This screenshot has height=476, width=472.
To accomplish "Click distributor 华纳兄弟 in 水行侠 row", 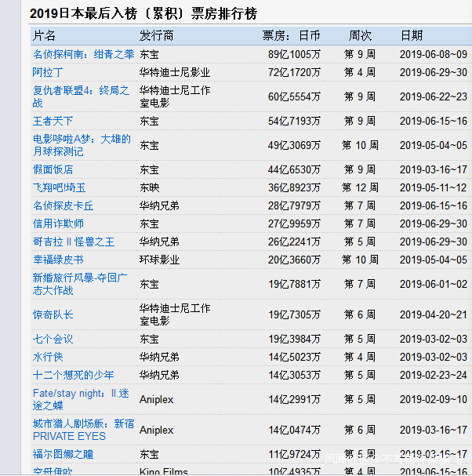I will tap(159, 357).
